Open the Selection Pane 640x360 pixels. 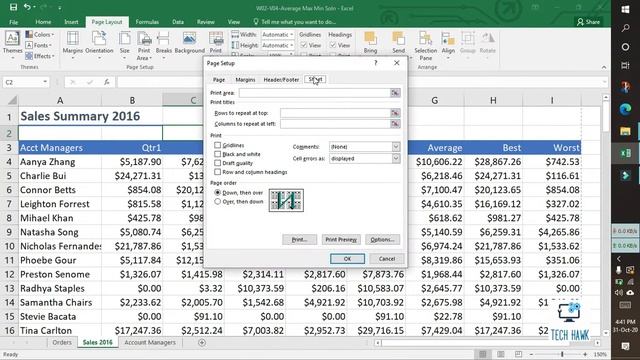pyautogui.click(x=425, y=46)
